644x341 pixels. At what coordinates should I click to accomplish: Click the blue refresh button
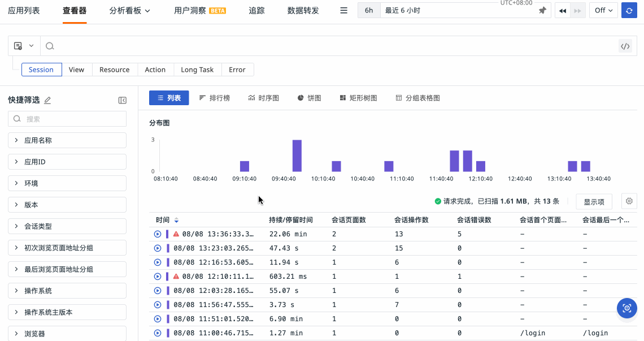[x=629, y=11]
